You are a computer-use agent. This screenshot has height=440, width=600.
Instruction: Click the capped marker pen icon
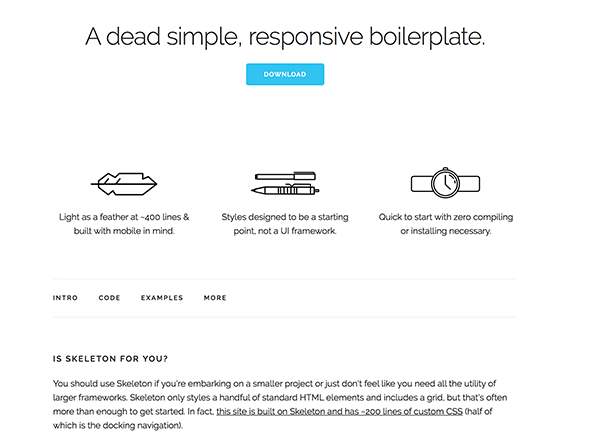point(285,176)
